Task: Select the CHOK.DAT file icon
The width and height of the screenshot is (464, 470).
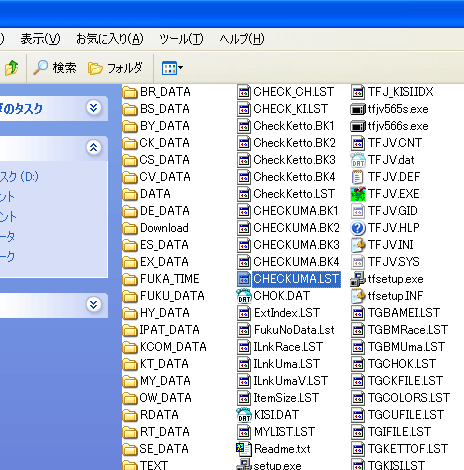Action: (x=244, y=296)
